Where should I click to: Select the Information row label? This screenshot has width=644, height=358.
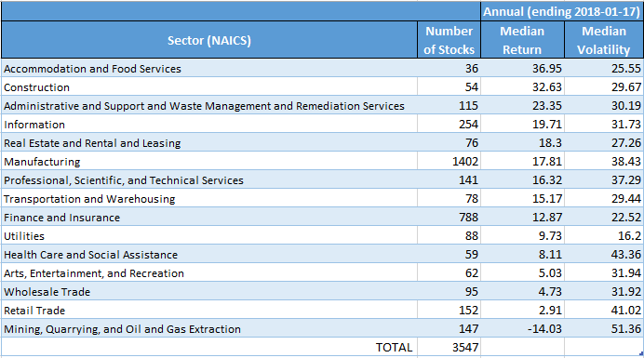tap(209, 124)
